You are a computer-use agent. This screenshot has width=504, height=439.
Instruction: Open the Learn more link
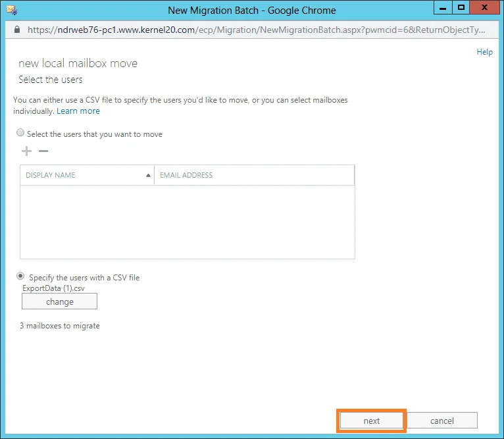click(78, 111)
